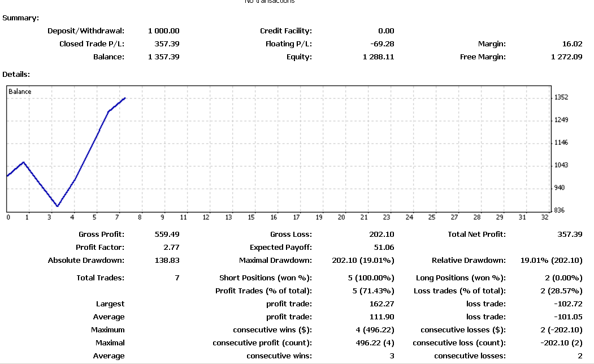594x364 pixels.
Task: Click Loss trades value 2 (28.57%)
Action: point(561,291)
